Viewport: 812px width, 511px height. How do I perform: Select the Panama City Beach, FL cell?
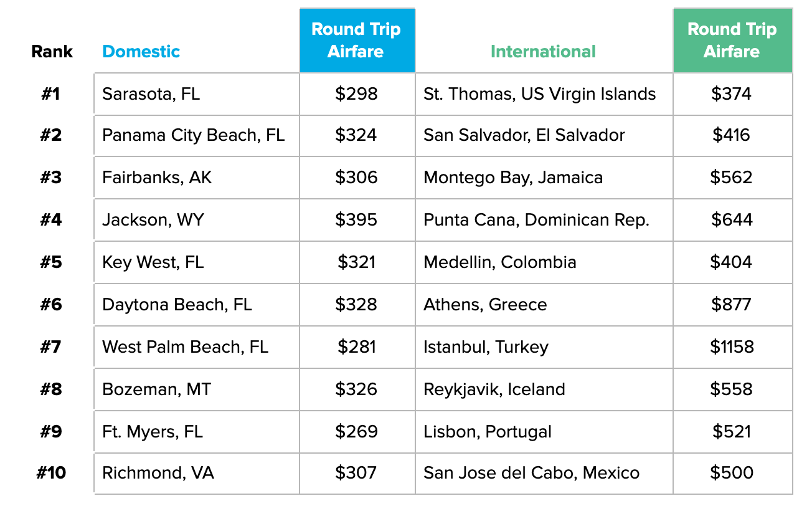(x=193, y=136)
